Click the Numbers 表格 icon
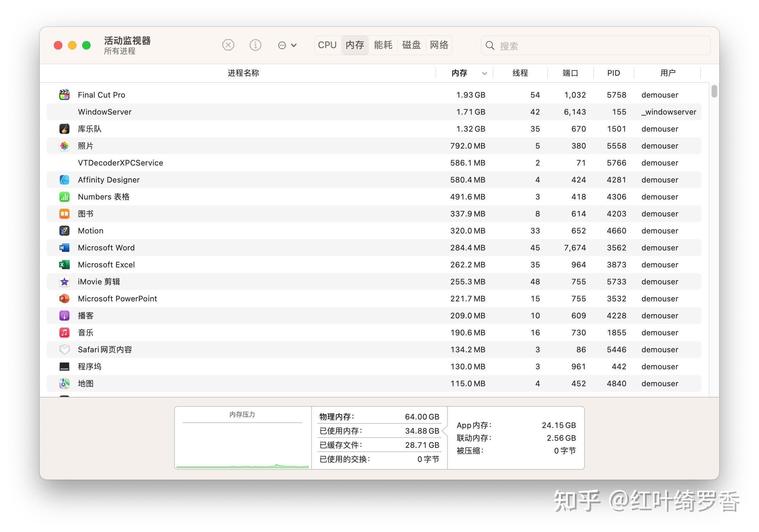The width and height of the screenshot is (759, 532). click(64, 197)
